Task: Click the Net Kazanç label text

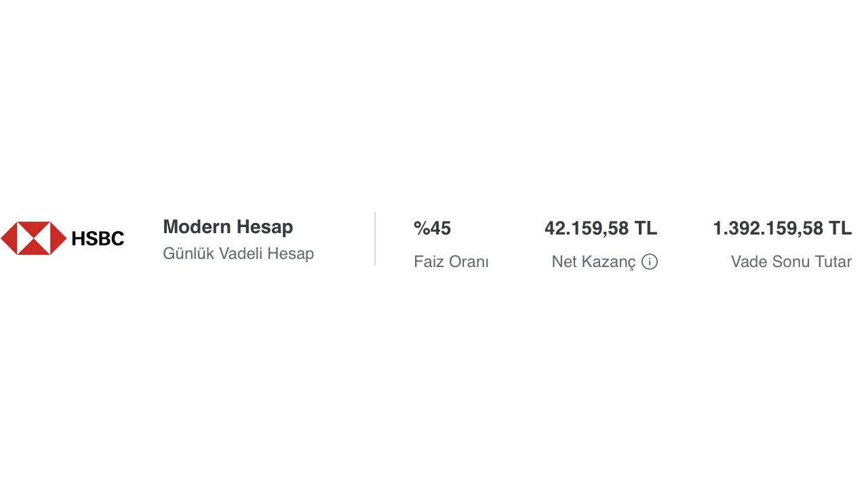Action: click(593, 262)
